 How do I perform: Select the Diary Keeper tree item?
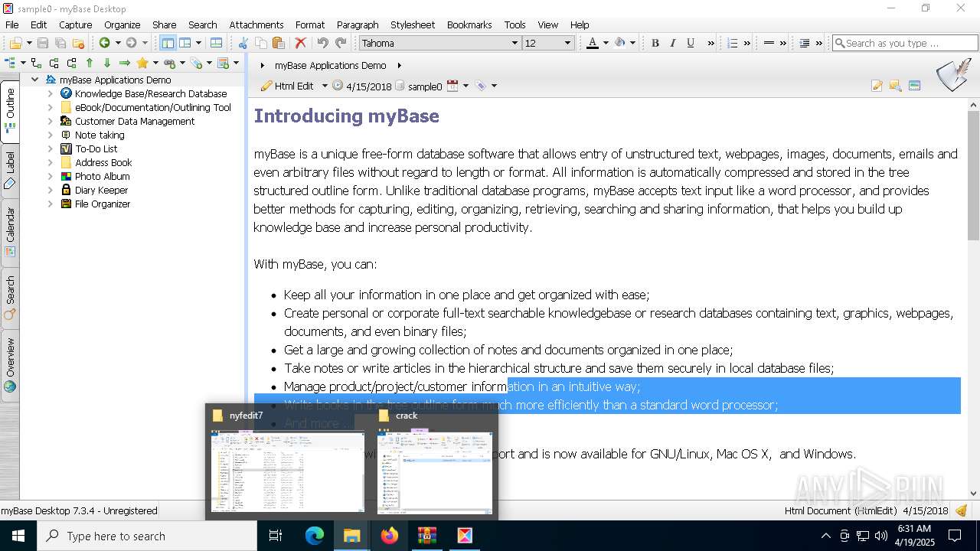(101, 190)
